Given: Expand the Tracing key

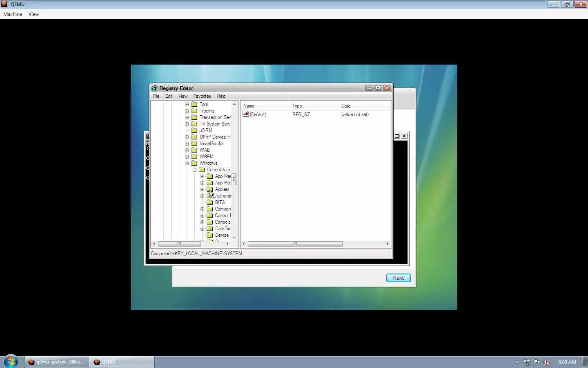Looking at the screenshot, I should (x=187, y=111).
